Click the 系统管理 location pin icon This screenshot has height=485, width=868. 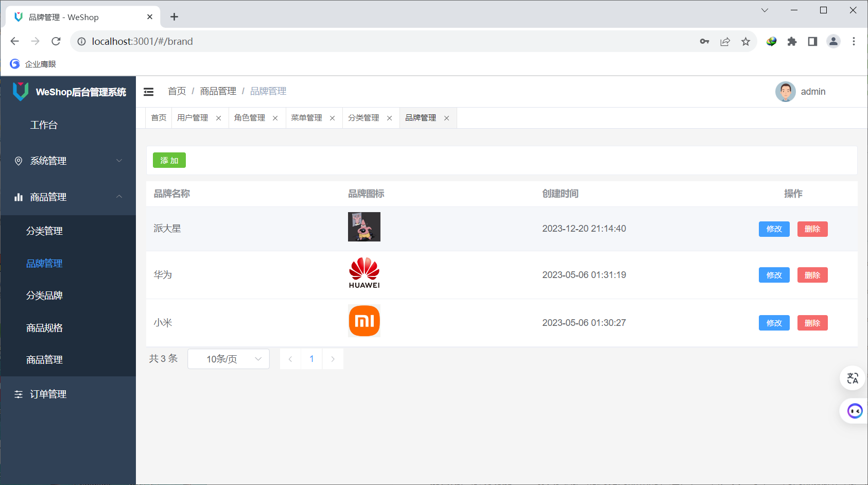point(19,161)
